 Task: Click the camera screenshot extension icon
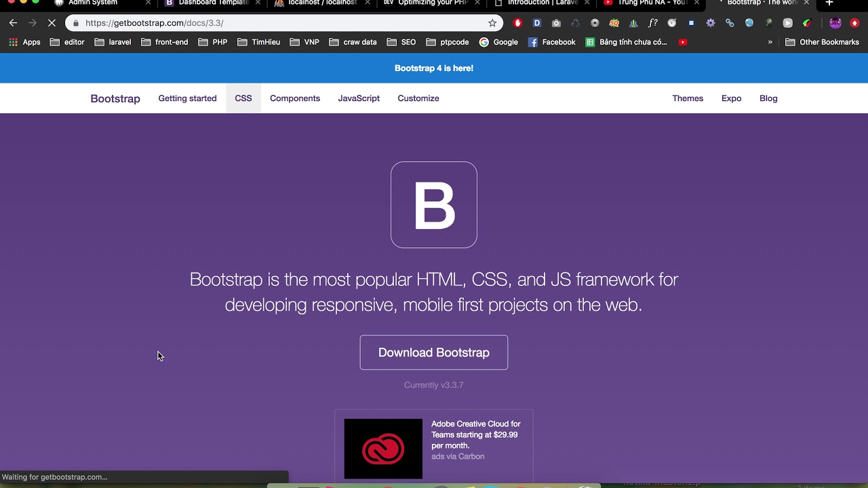pyautogui.click(x=556, y=23)
